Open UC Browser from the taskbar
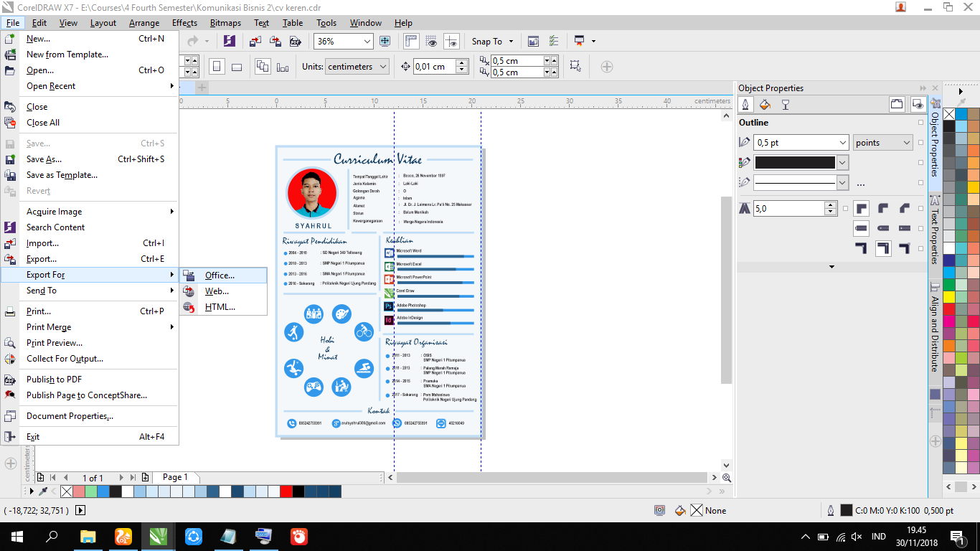 point(123,536)
